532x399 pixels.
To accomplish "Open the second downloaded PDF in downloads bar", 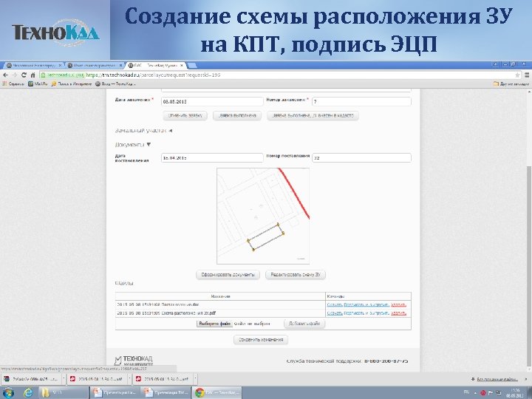I will coord(97,379).
